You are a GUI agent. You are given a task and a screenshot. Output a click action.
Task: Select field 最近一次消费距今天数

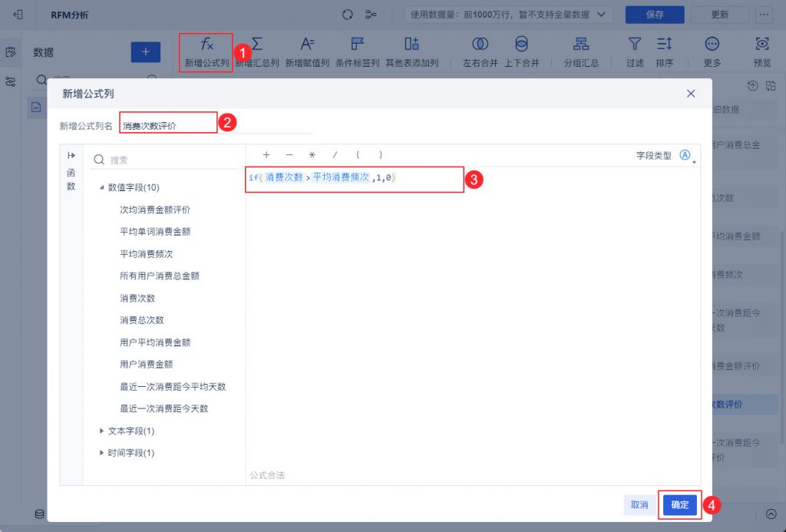pyautogui.click(x=164, y=408)
